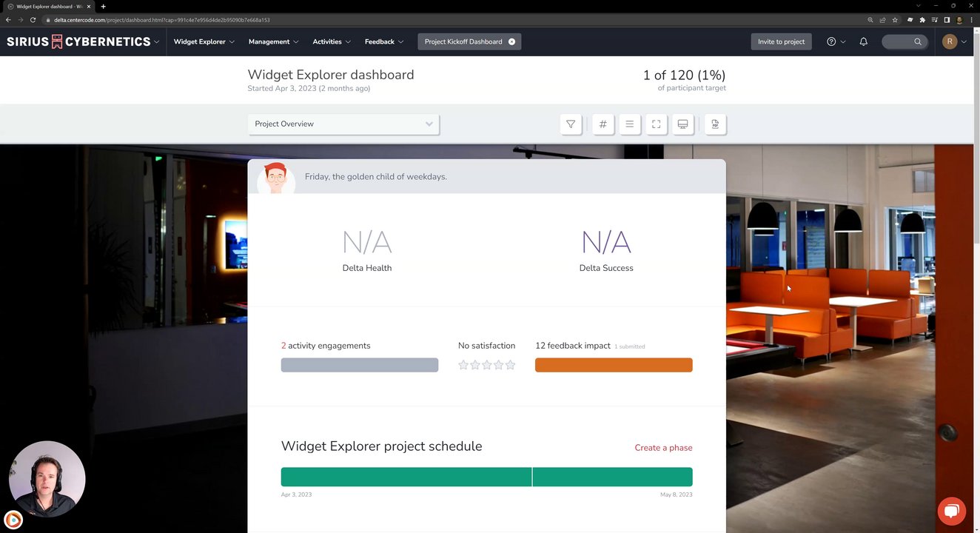Viewport: 980px width, 533px height.
Task: Open the chat support bubble
Action: coord(952,511)
